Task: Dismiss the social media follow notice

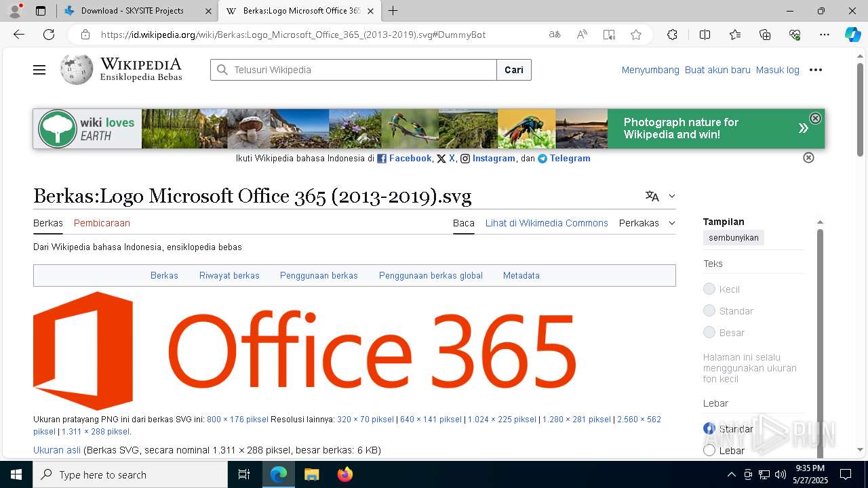Action: (808, 158)
